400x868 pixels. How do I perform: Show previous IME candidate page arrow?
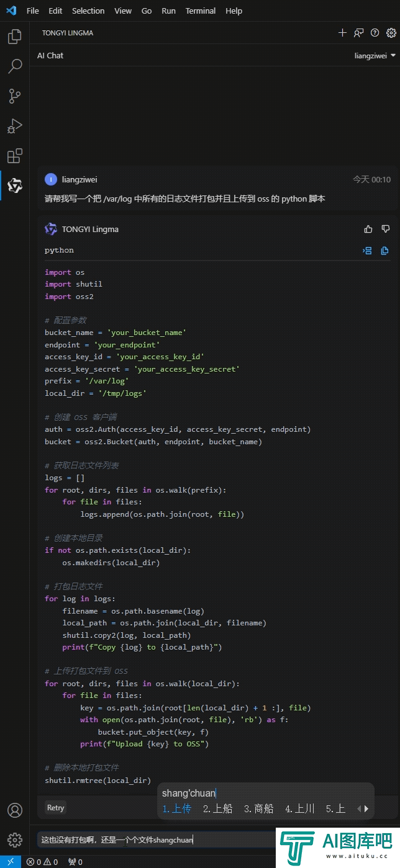(x=358, y=808)
